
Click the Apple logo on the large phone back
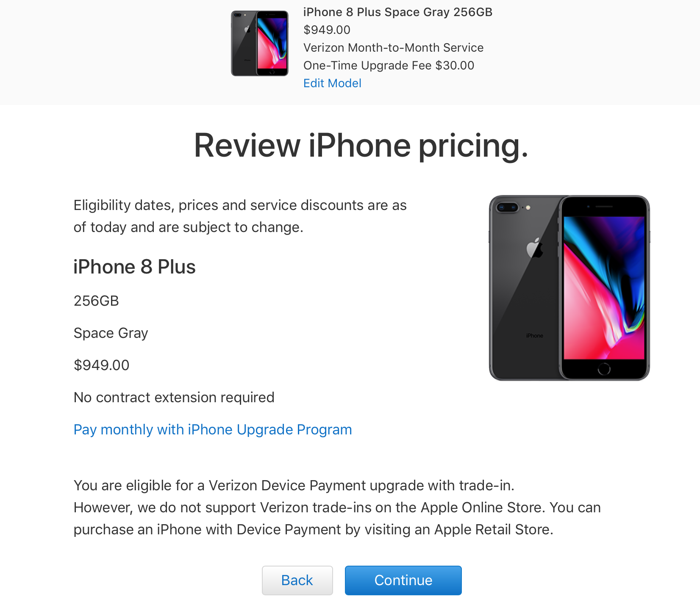pyautogui.click(x=535, y=248)
